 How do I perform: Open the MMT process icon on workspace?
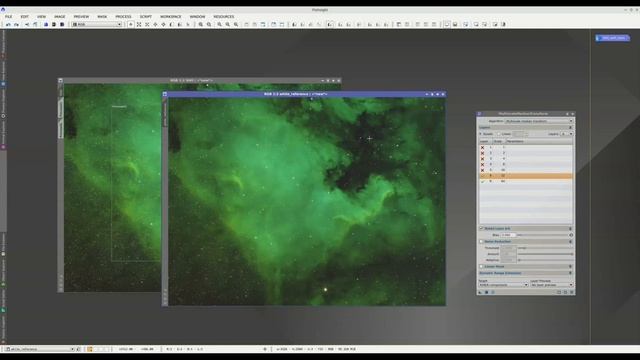(x=612, y=38)
